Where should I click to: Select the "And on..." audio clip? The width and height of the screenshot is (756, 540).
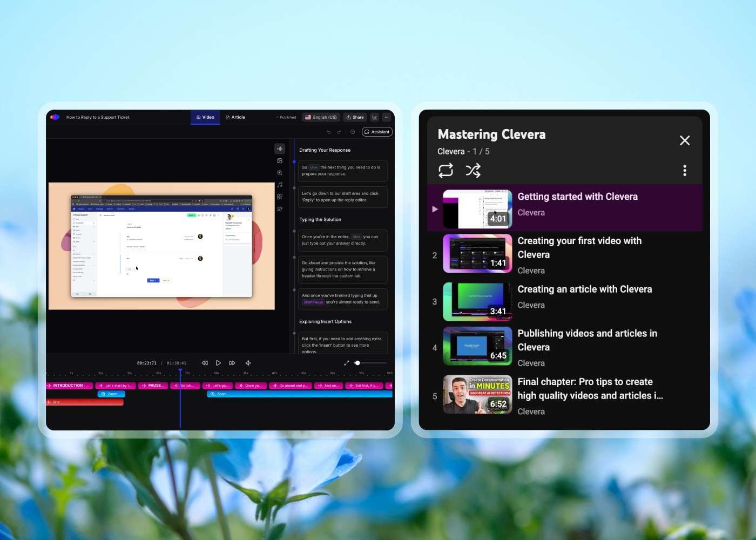pos(328,386)
